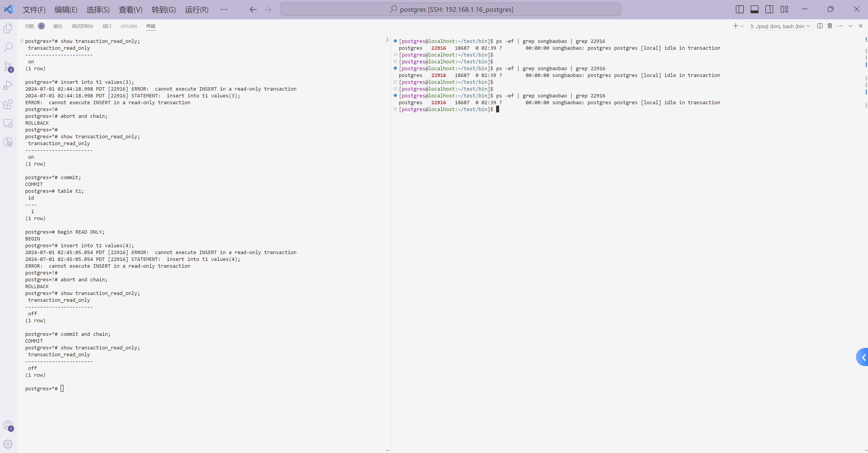The height and width of the screenshot is (453, 868).
Task: Open Source Control view with 3 changes
Action: point(8,67)
